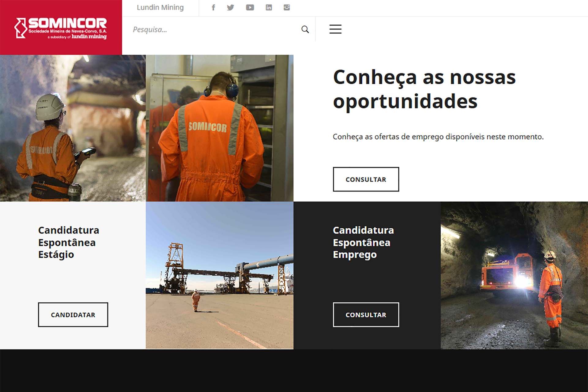Image resolution: width=588 pixels, height=392 pixels.
Task: Open the worker with white helmet photo
Action: point(73,128)
